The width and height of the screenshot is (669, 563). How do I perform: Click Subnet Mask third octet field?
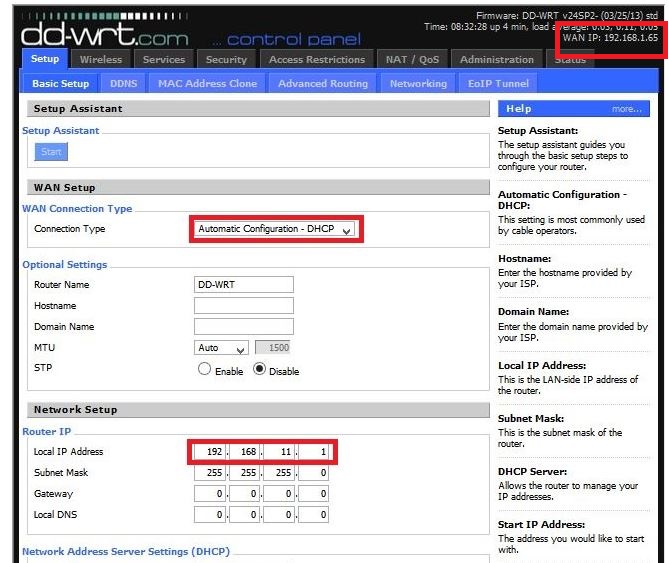(279, 473)
